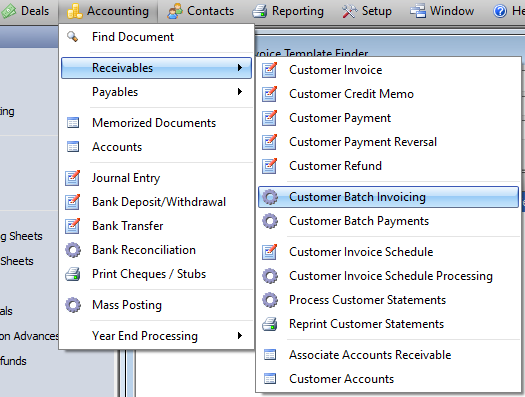The height and width of the screenshot is (397, 525).
Task: Click the Customer Invoice document icon
Action: coord(270,70)
